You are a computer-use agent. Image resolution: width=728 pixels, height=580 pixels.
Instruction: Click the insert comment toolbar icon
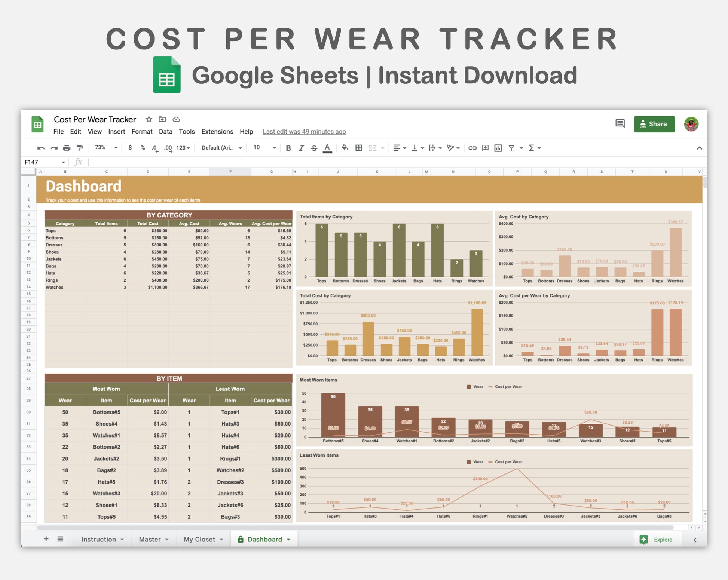pyautogui.click(x=485, y=148)
